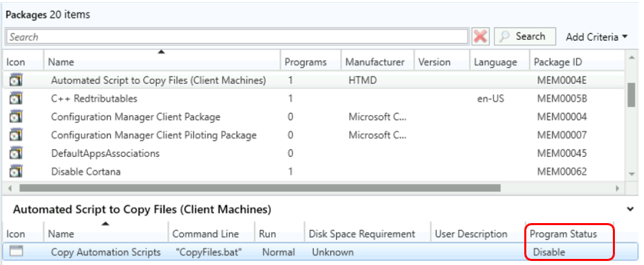Click the program icon for Copy Automation Scripts

[x=16, y=251]
